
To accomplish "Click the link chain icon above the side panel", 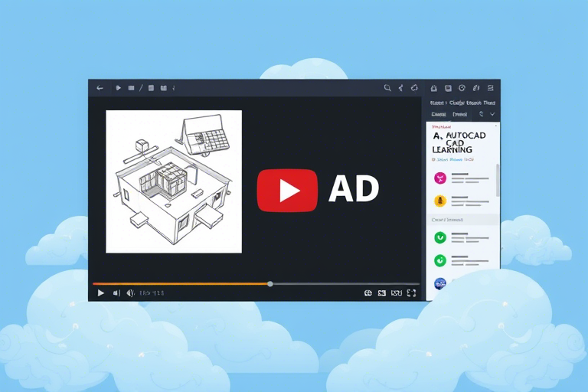I will (x=476, y=88).
